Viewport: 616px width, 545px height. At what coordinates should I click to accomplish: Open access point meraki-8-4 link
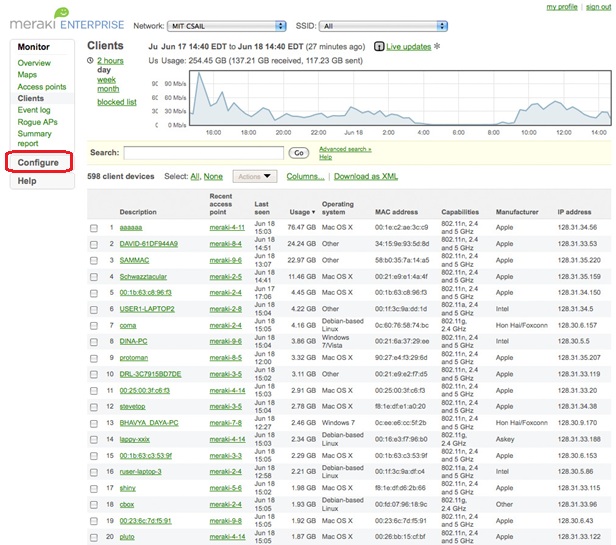click(x=226, y=244)
